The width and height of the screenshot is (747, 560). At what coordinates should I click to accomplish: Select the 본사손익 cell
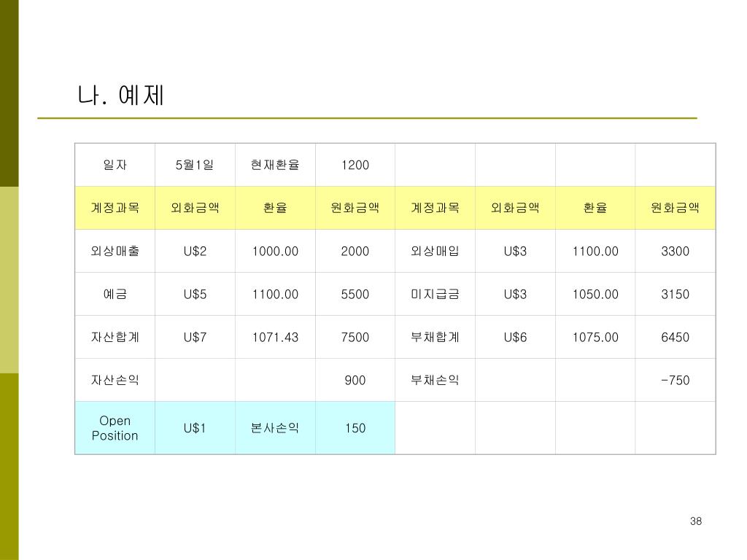coord(275,428)
